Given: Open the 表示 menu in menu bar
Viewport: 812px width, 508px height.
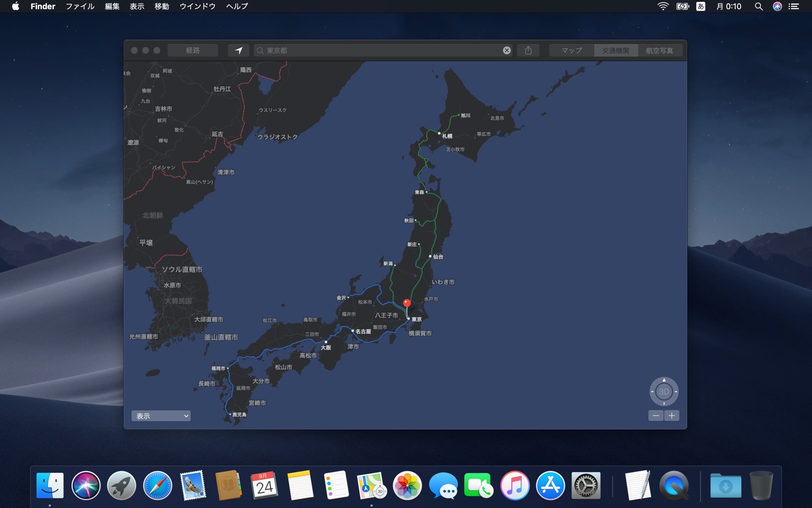Looking at the screenshot, I should [x=137, y=7].
